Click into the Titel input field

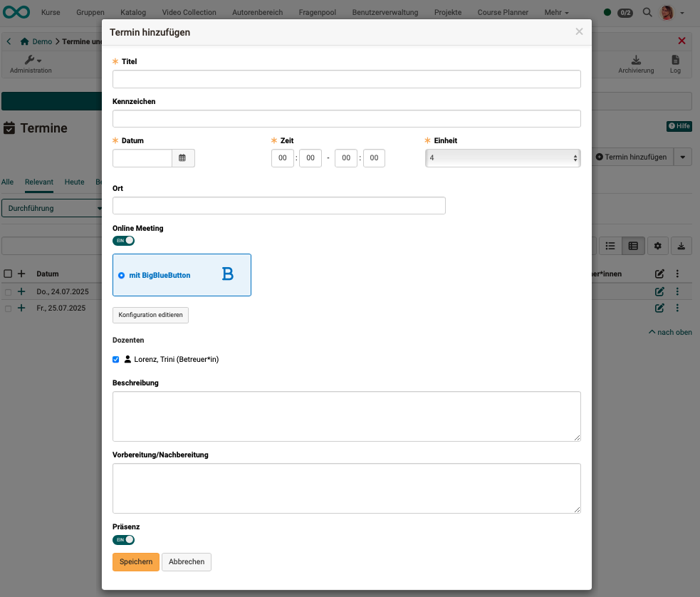click(346, 79)
